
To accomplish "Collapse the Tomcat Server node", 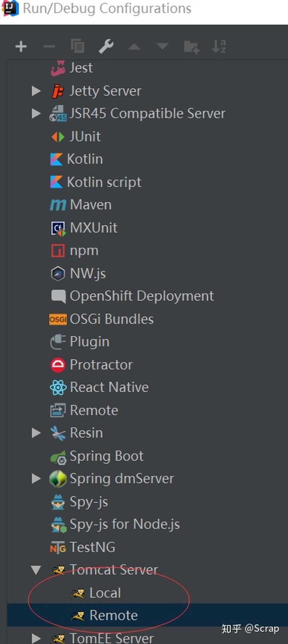I will point(36,570).
